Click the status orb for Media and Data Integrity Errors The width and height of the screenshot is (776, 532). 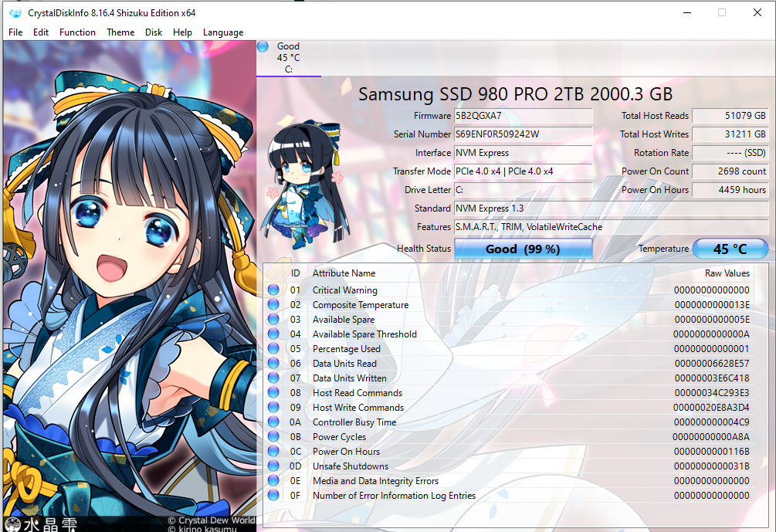[x=273, y=480]
